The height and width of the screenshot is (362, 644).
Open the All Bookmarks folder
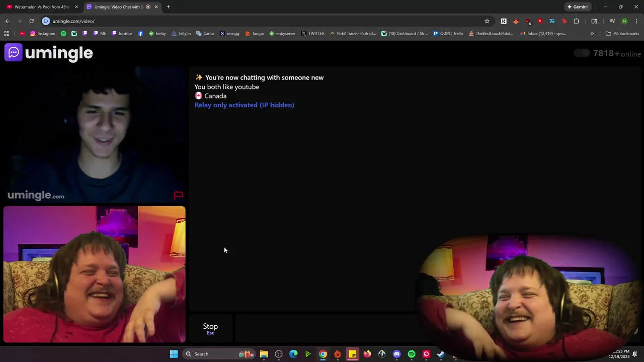pos(622,34)
